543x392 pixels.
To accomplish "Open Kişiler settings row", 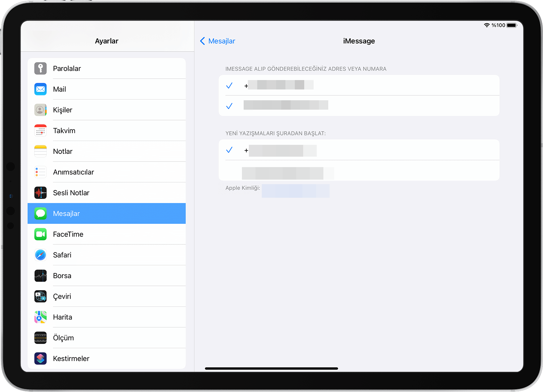I will click(x=107, y=110).
